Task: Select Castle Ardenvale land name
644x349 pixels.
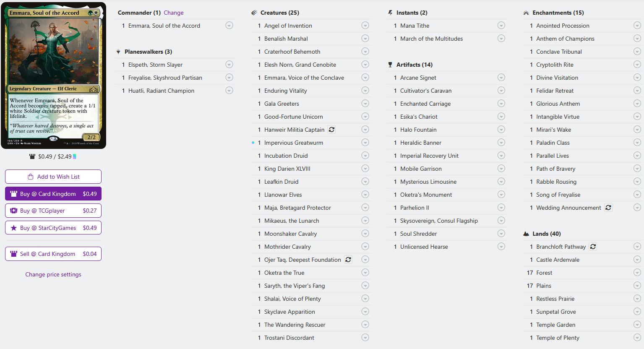Action: 558,260
